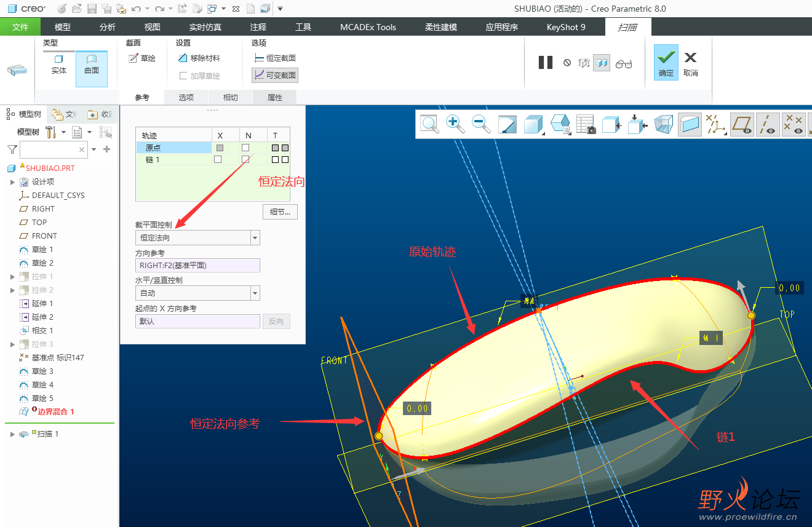This screenshot has width=812, height=527.
Task: Select 可变截面 variable section option
Action: pyautogui.click(x=274, y=75)
